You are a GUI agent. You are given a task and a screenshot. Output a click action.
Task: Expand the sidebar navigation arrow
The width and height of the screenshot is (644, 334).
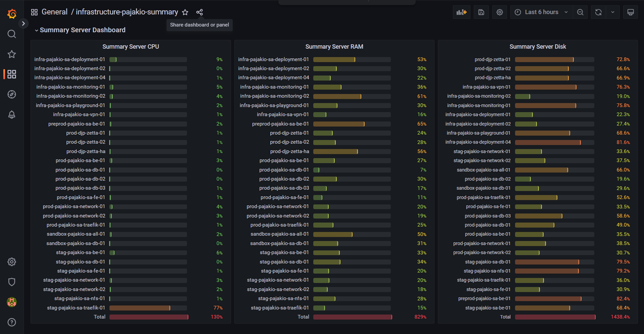tap(23, 23)
